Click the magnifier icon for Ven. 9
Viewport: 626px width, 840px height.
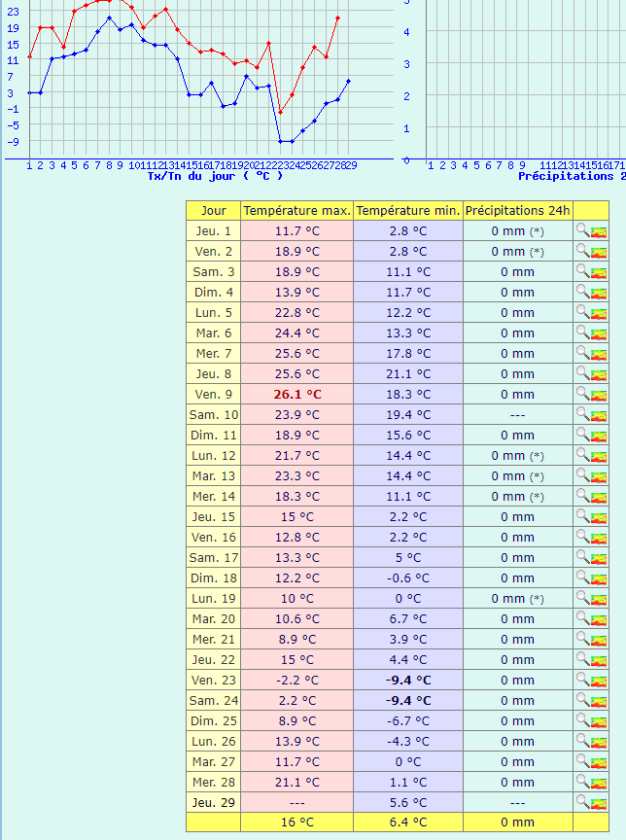tap(582, 394)
